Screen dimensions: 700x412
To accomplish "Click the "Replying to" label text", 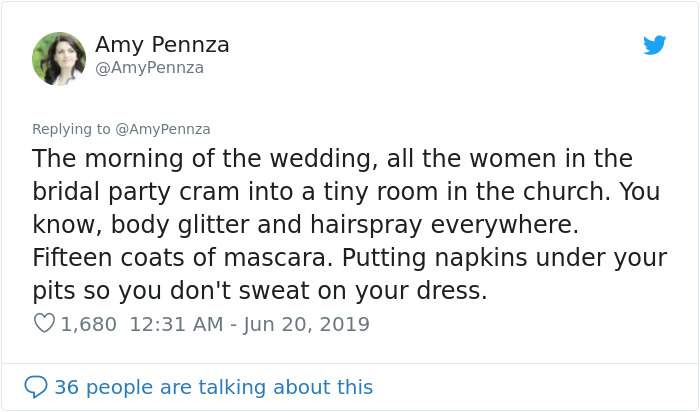I will click(x=71, y=129).
